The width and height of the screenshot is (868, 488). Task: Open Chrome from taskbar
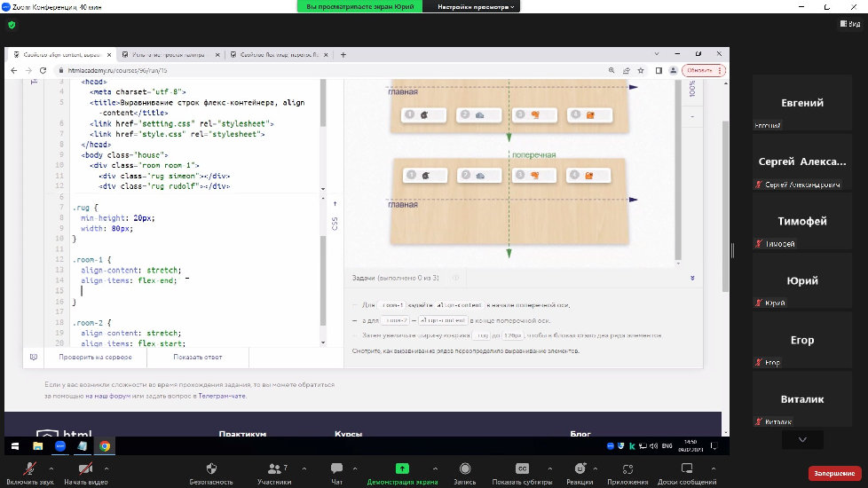(x=105, y=446)
